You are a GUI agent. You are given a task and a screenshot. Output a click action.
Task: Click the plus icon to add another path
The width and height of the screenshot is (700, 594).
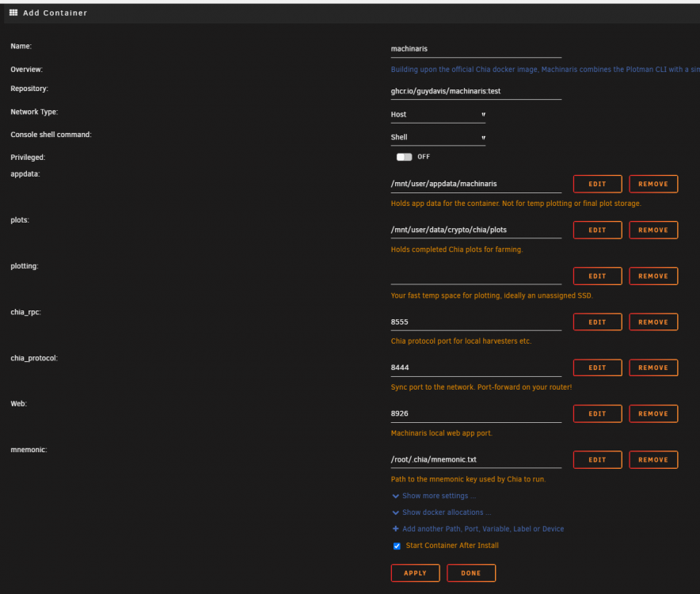[x=396, y=529]
